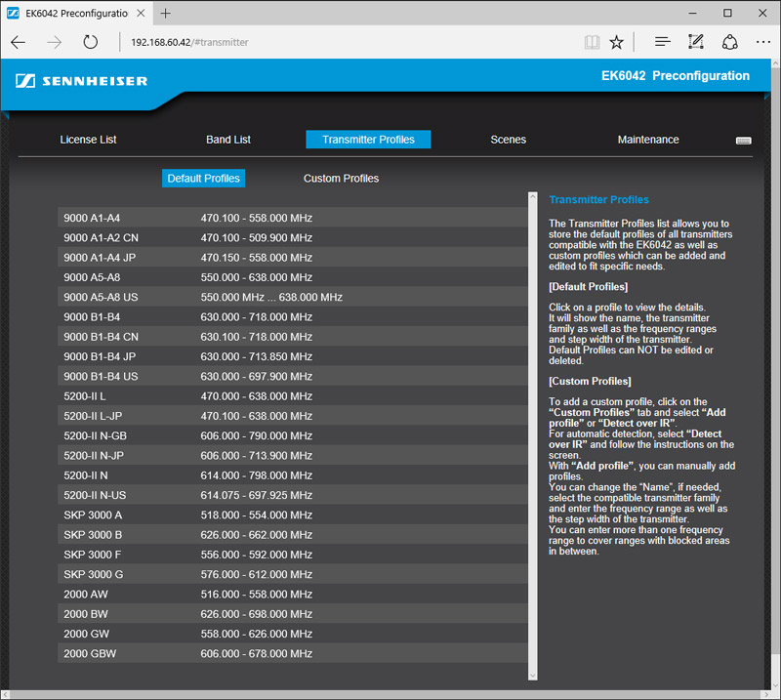Open the Maintenance section
Screen dimensions: 781x700
[x=648, y=140]
